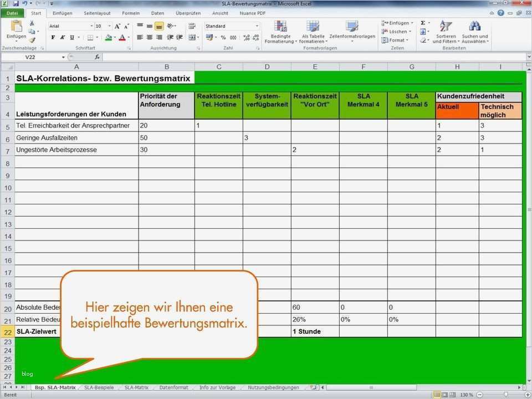532x399 pixels.
Task: Apply fill color bucket
Action: click(x=108, y=37)
